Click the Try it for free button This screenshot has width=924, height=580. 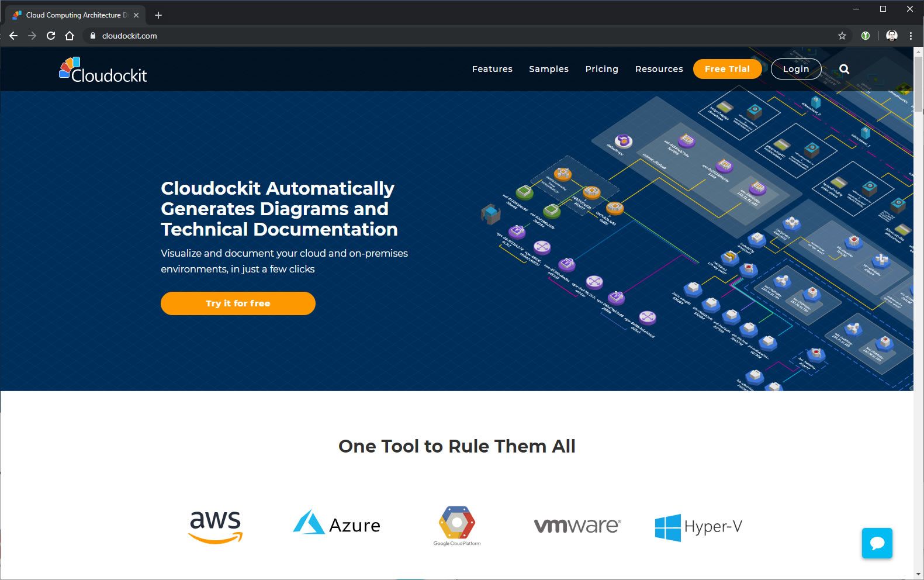pos(238,303)
